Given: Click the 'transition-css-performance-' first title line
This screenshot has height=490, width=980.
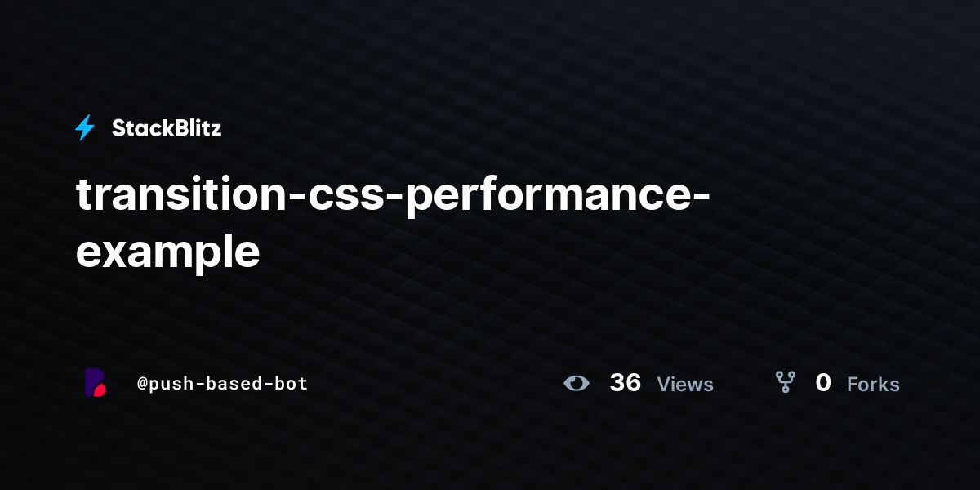Looking at the screenshot, I should [x=393, y=196].
